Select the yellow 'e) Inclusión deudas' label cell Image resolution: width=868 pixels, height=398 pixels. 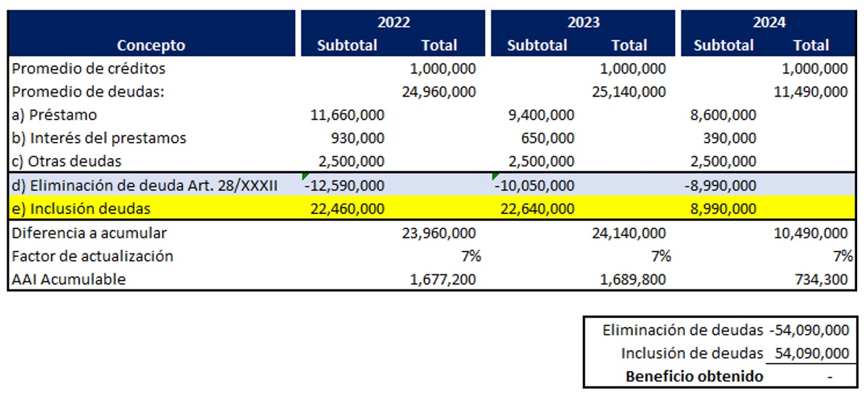click(82, 208)
